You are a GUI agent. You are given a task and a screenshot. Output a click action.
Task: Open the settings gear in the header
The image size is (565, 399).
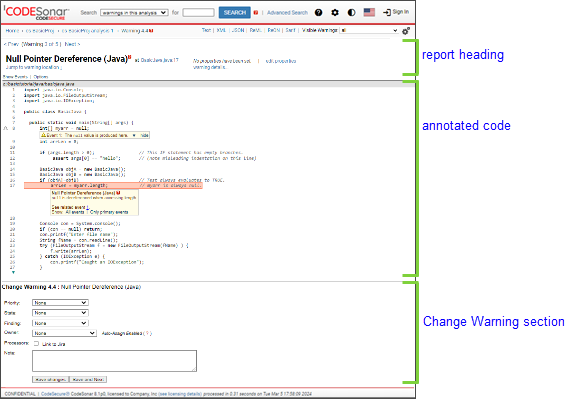coord(335,13)
